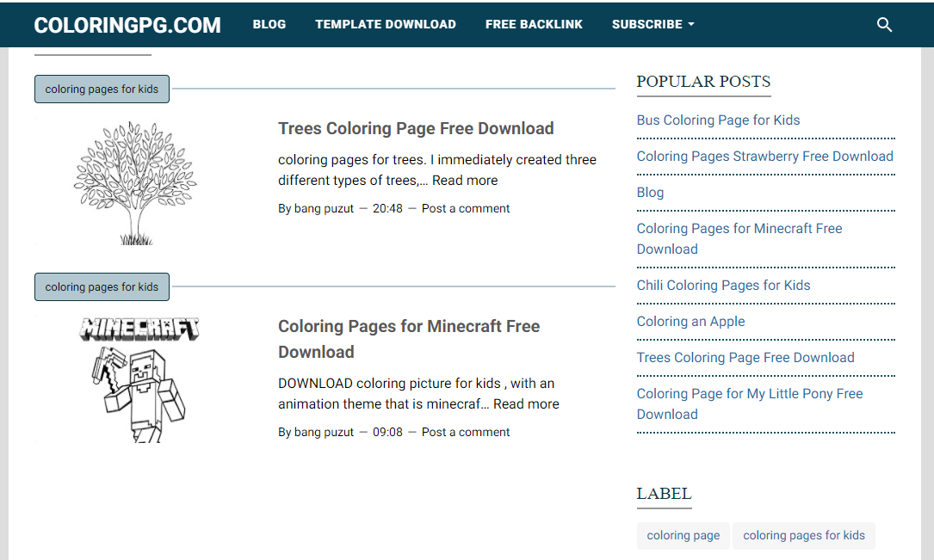
Task: Open the BLOG menu item
Action: click(269, 24)
